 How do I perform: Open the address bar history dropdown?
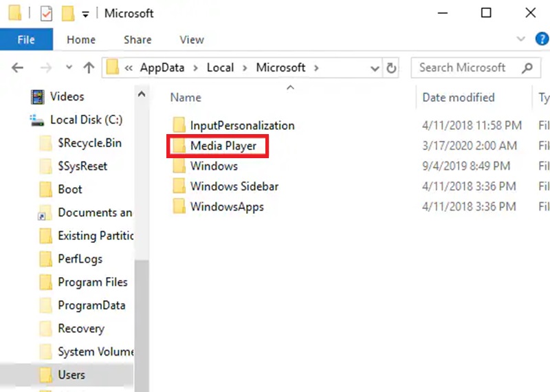click(375, 68)
